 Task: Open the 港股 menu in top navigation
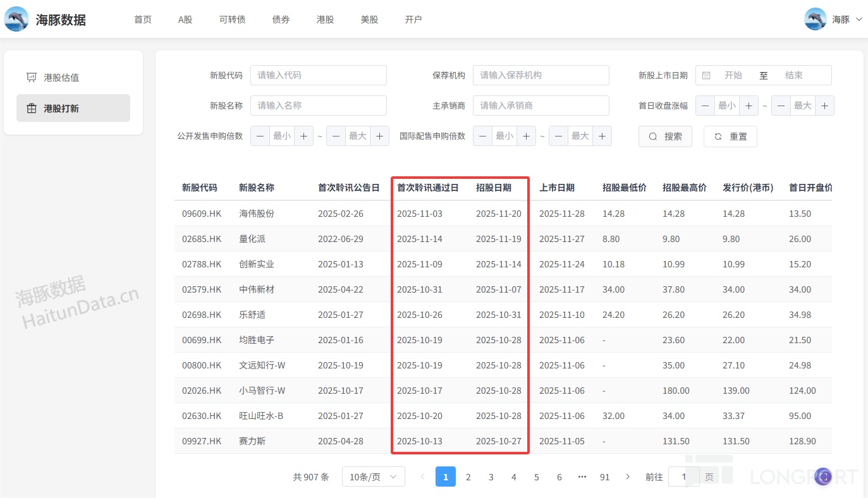click(x=325, y=20)
